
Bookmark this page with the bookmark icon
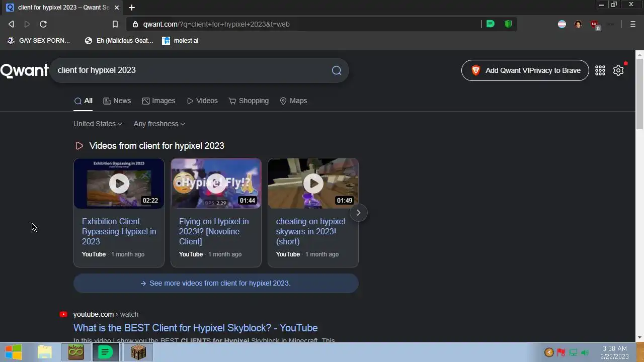point(115,24)
